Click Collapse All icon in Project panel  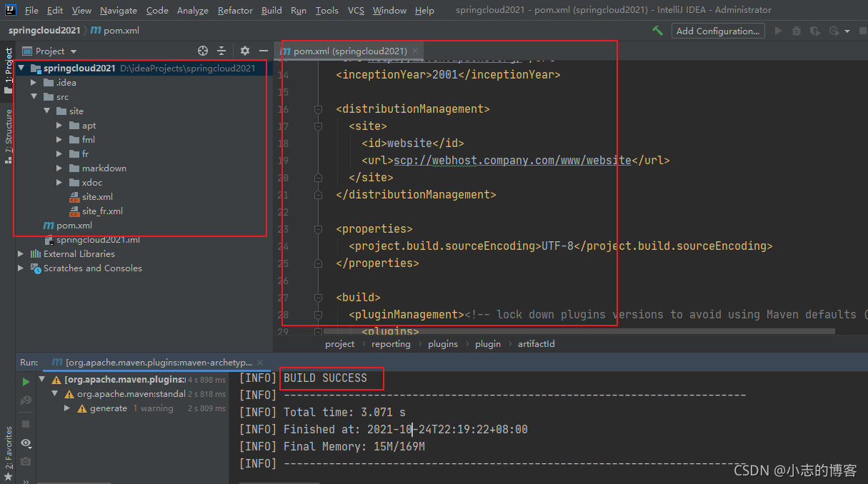[221, 51]
